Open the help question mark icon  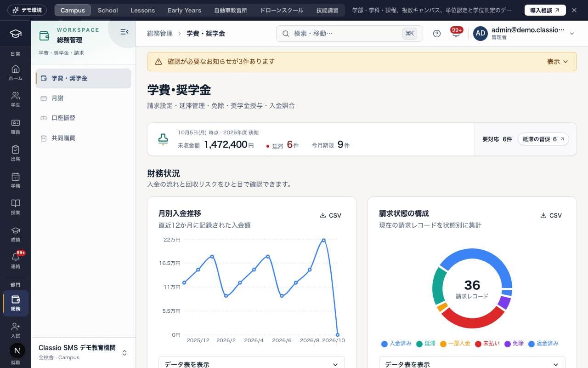437,34
